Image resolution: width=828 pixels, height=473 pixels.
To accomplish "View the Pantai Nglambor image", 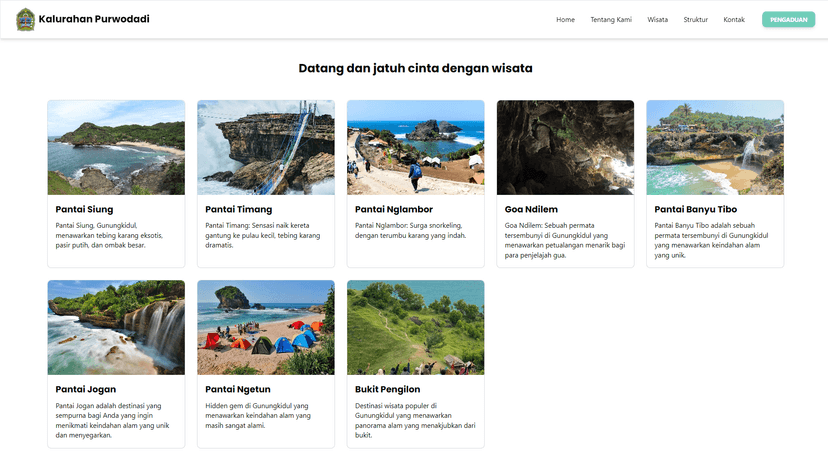I will [416, 147].
